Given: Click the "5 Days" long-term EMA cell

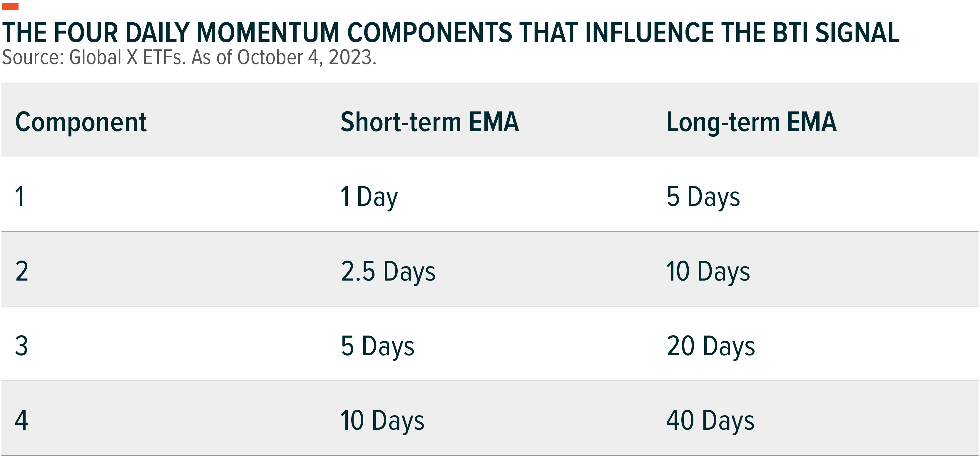Looking at the screenshot, I should [x=703, y=197].
